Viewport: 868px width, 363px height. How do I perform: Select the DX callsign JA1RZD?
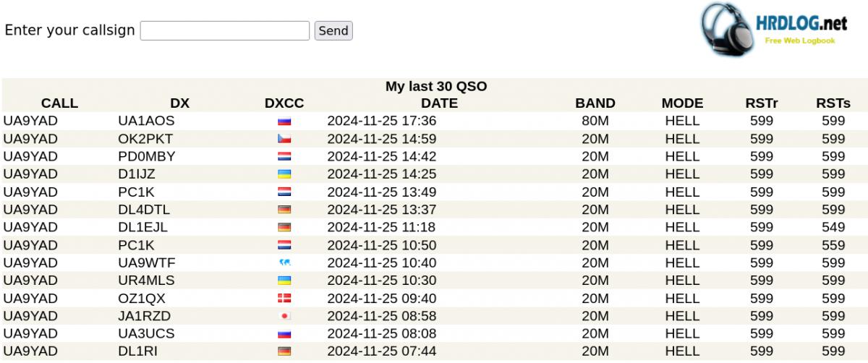pyautogui.click(x=145, y=316)
